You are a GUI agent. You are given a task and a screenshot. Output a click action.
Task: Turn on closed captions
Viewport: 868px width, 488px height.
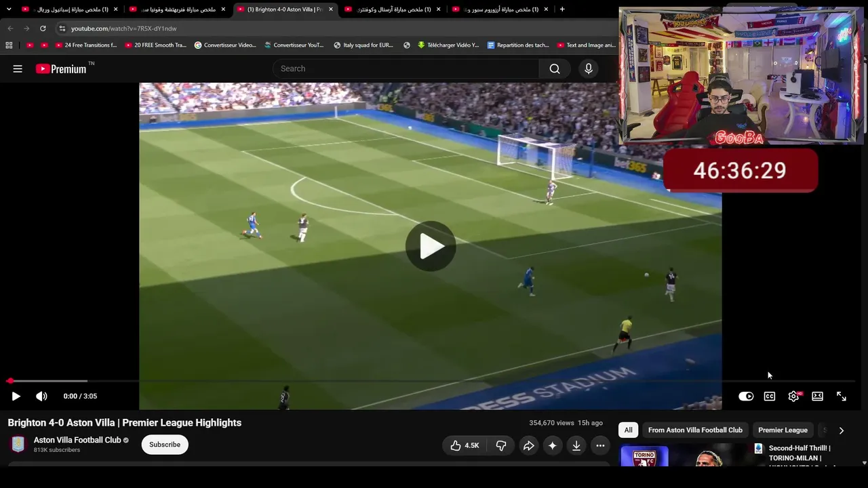point(770,396)
